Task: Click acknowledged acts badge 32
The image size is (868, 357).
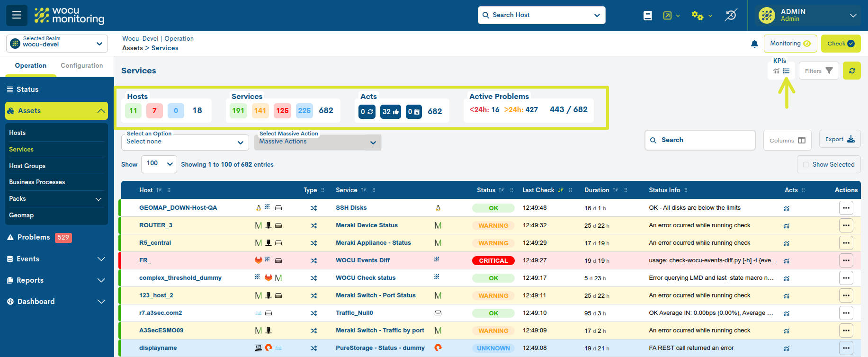Action: tap(391, 112)
